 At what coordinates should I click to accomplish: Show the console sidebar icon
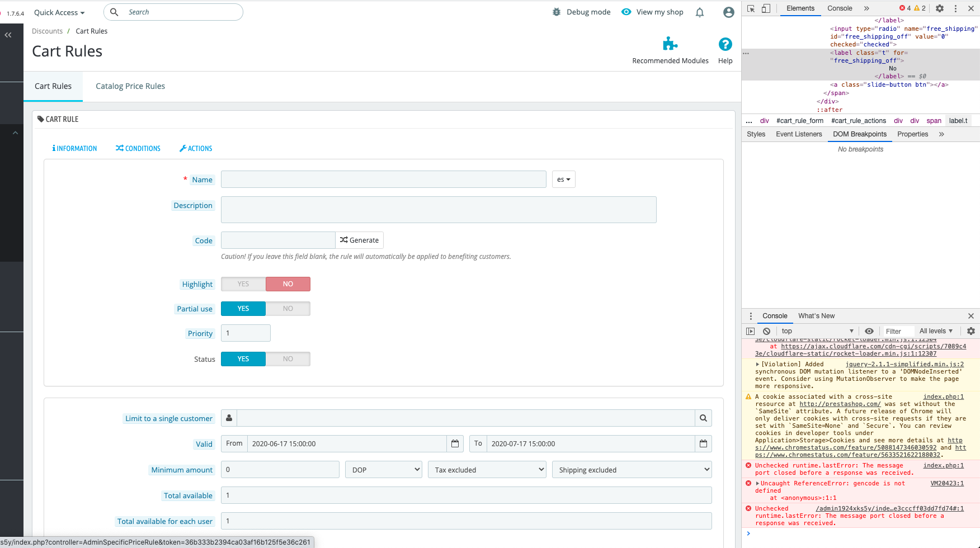751,331
